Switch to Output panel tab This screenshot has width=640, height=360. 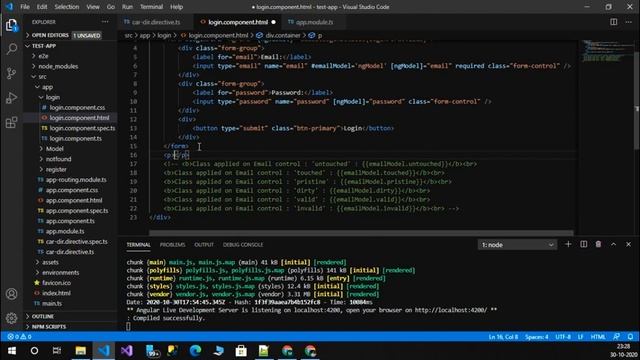click(x=204, y=245)
